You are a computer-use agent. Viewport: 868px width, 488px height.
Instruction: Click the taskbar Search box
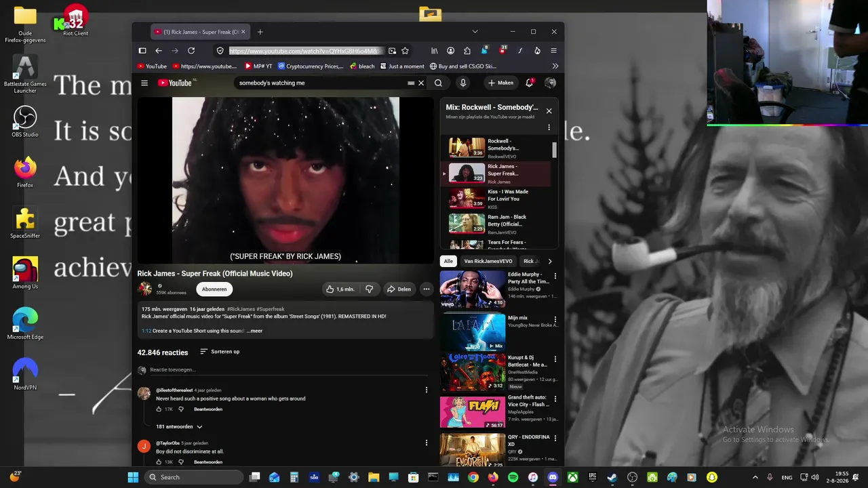pos(194,477)
